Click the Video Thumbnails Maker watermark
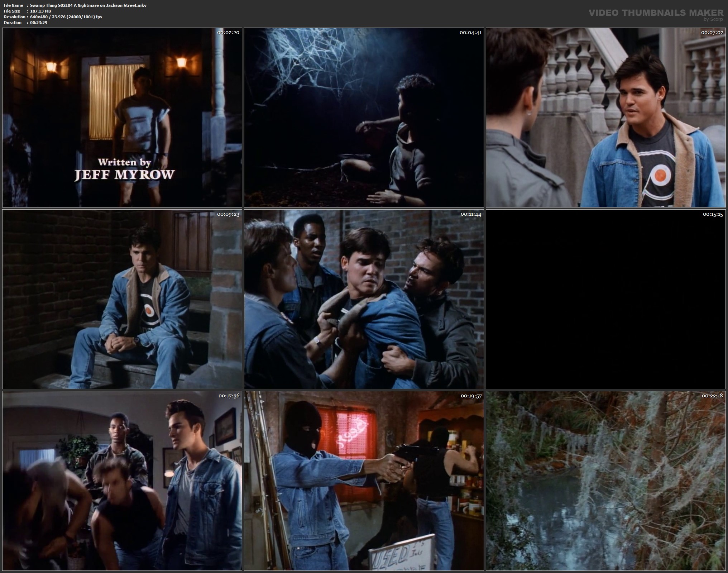This screenshot has height=573, width=728. 656,13
